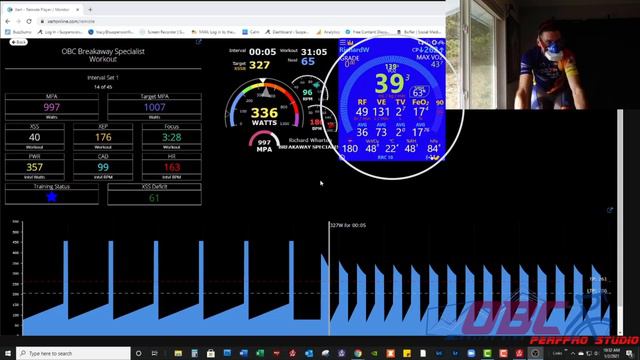
Task: Open Sticky Notes from the taskbar
Action: click(407, 353)
